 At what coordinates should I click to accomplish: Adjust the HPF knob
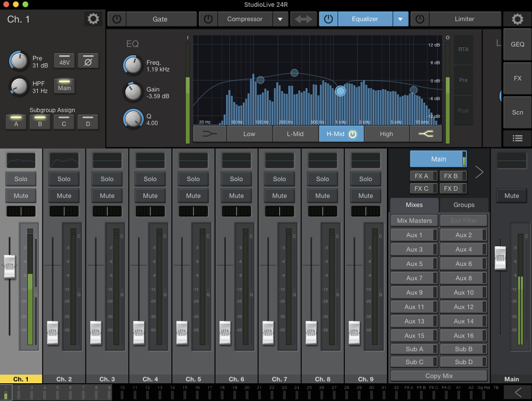point(19,86)
